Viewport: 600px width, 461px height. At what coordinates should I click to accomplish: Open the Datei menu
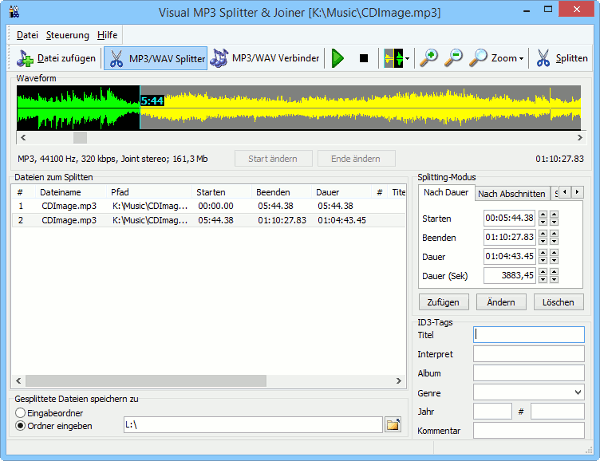27,35
